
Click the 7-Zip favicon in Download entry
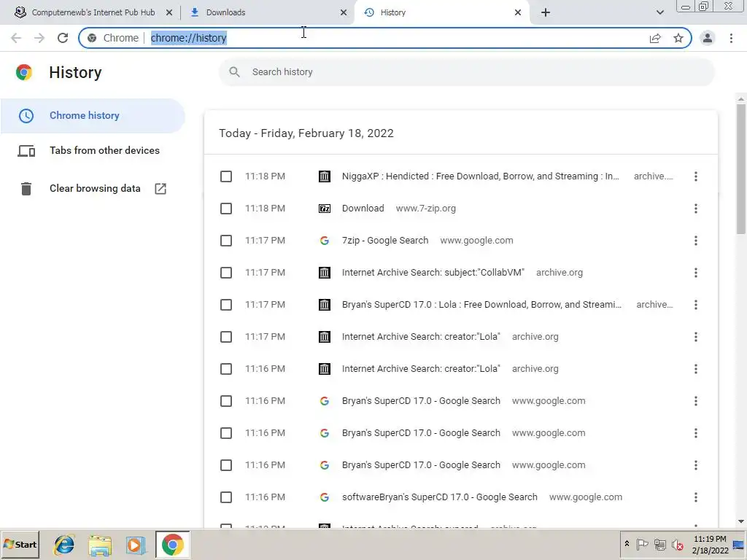pyautogui.click(x=325, y=209)
